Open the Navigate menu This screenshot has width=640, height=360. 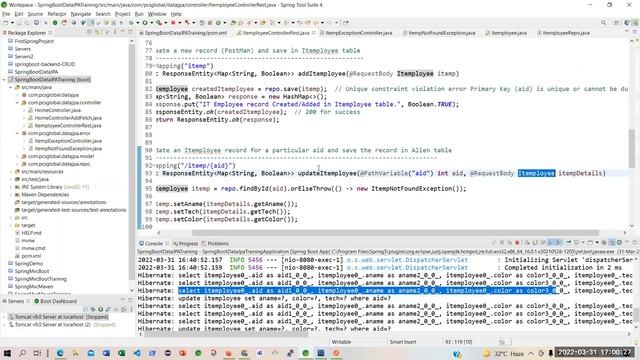81,14
